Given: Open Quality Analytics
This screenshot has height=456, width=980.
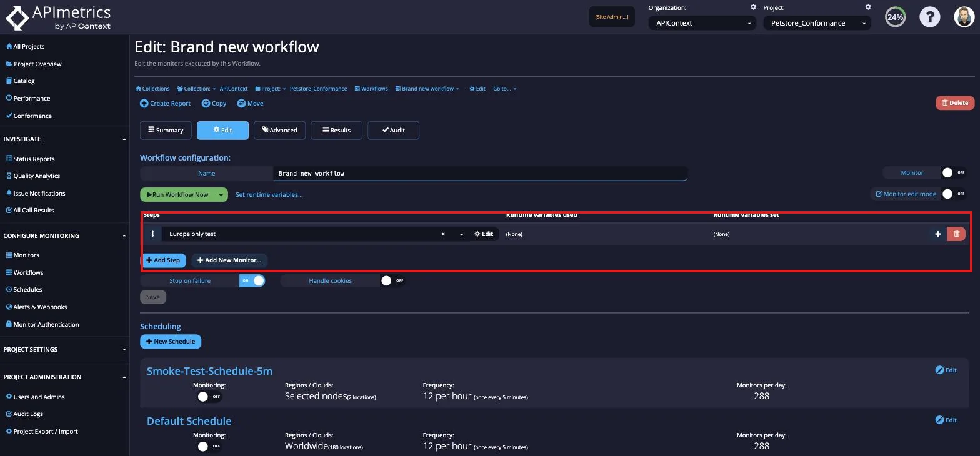Looking at the screenshot, I should 32,176.
